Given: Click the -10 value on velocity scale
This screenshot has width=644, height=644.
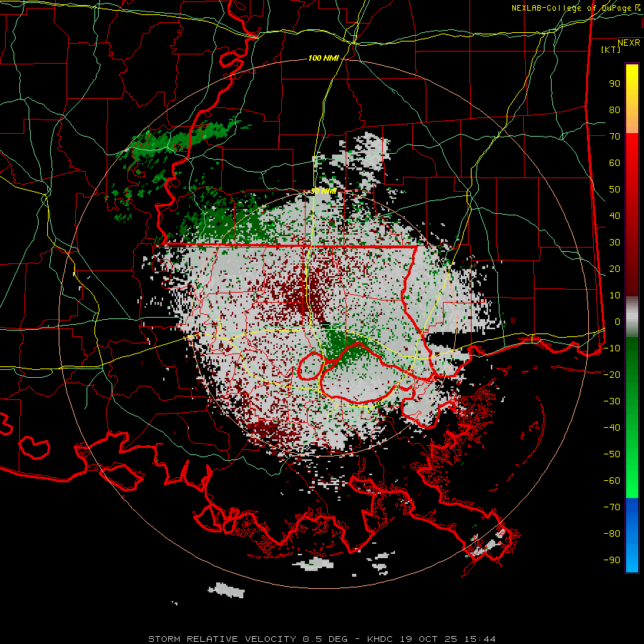Looking at the screenshot, I should click(x=612, y=348).
